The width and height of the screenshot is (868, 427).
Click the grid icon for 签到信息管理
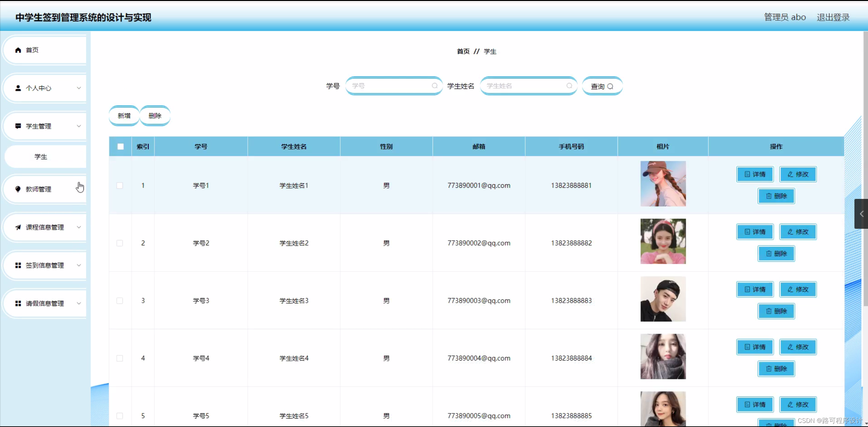(18, 265)
